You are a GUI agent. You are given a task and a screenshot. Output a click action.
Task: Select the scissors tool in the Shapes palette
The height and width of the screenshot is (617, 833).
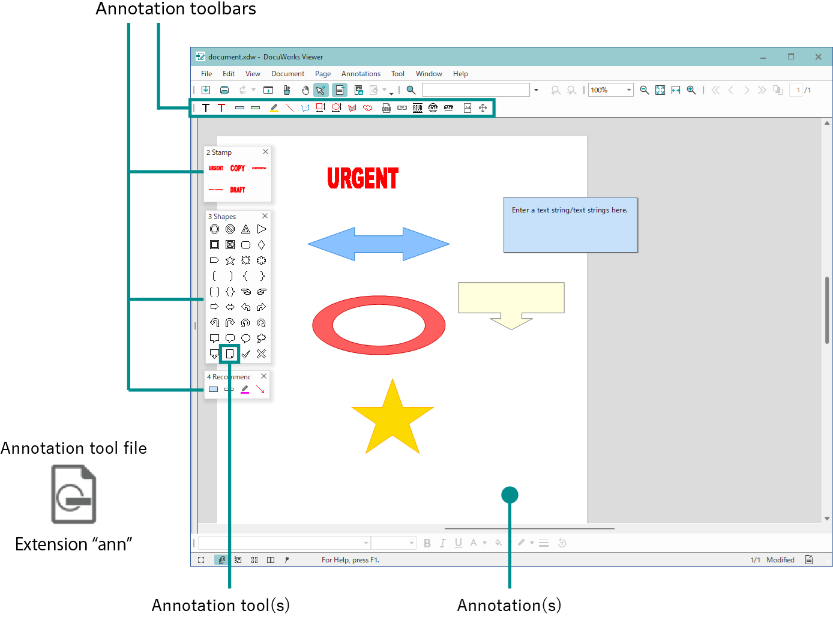[x=261, y=353]
